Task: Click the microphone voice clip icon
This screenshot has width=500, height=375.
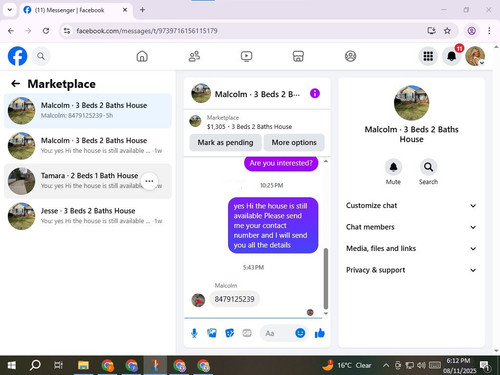Action: (x=194, y=333)
